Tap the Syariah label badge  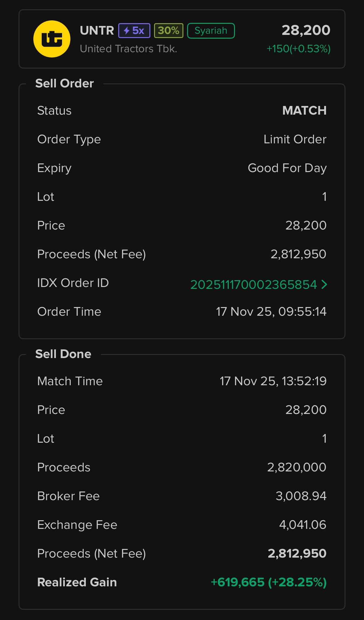[x=211, y=31]
